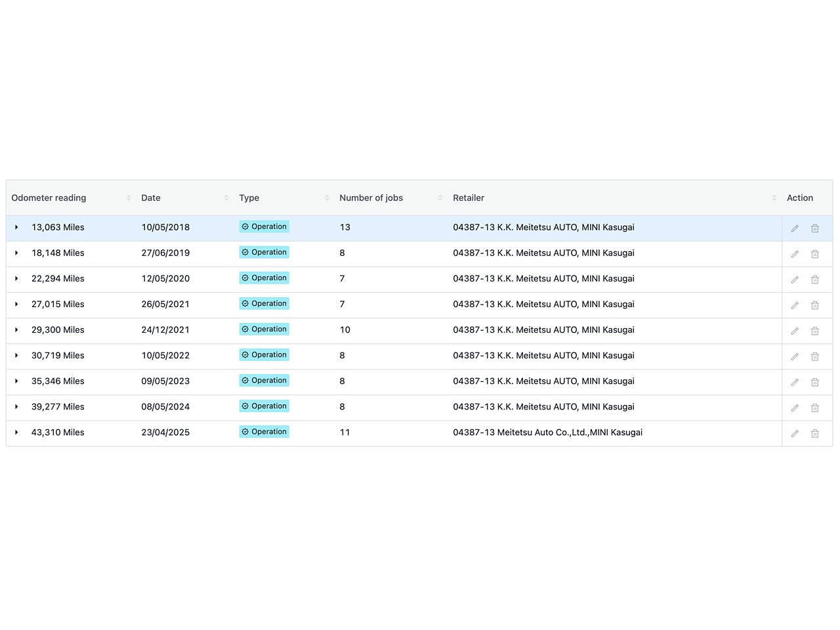Click the job count 10
The image size is (840, 630).
click(345, 329)
